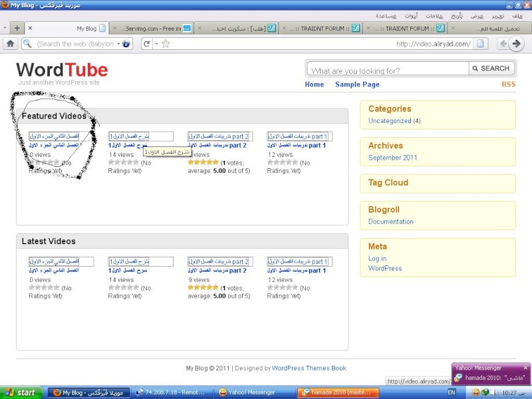Open the tab list dropdown arrow
The height and width of the screenshot is (399, 532).
pos(5,28)
